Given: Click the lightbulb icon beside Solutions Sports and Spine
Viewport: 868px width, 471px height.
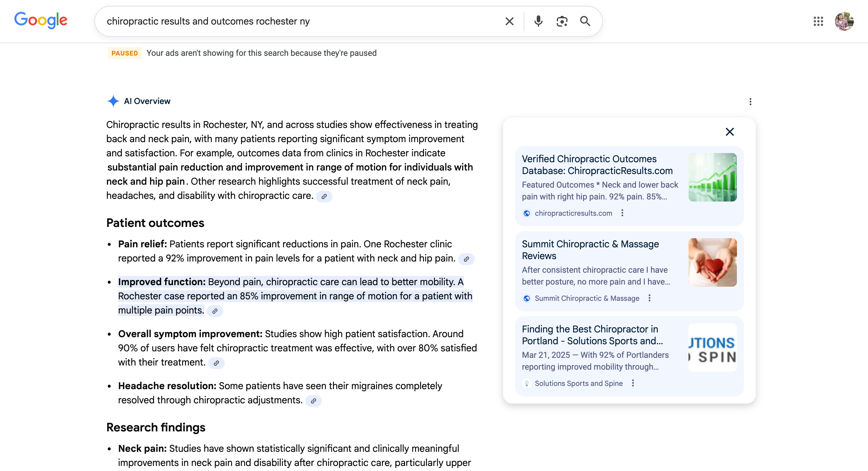Looking at the screenshot, I should 527,383.
